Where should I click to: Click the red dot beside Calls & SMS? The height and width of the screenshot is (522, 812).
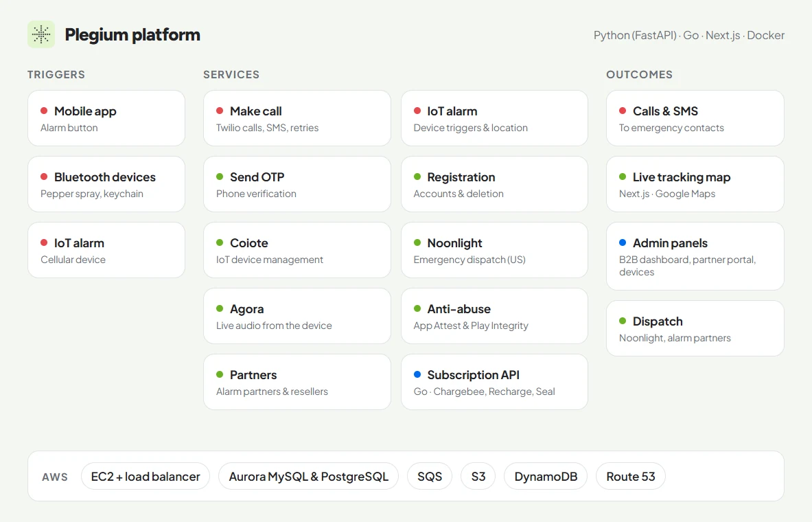[623, 111]
